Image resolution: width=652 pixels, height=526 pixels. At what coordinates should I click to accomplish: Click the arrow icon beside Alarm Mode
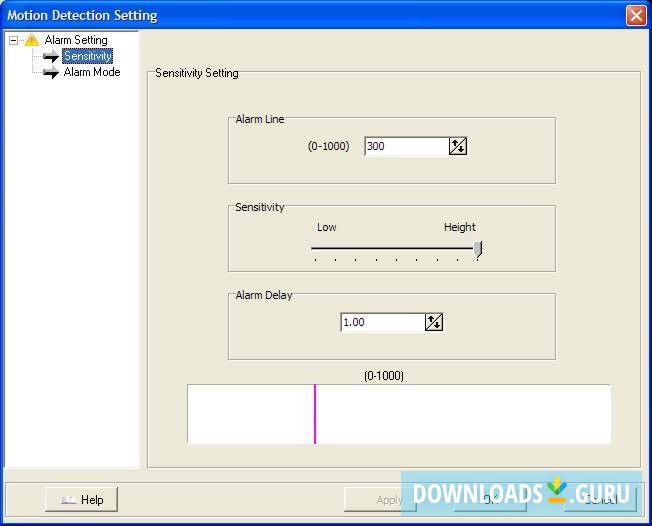coord(51,72)
